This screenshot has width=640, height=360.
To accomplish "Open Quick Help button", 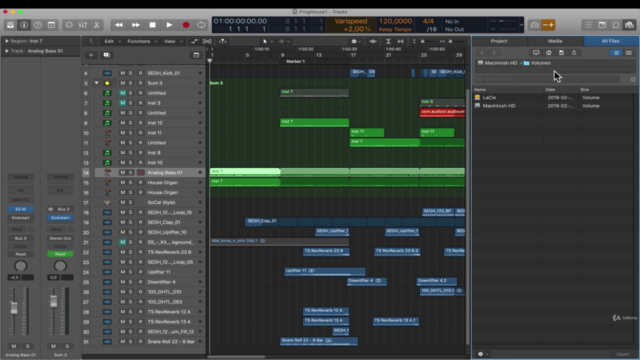I will click(38, 25).
